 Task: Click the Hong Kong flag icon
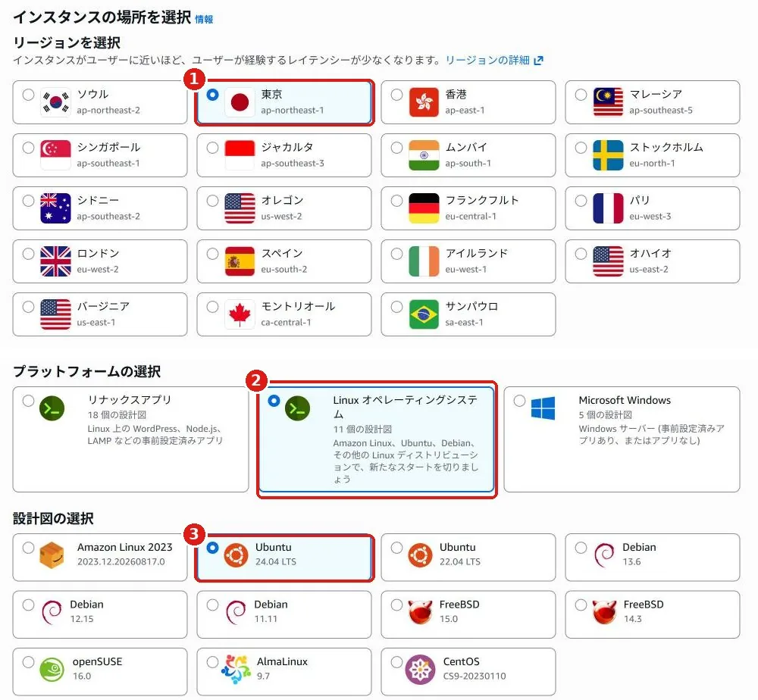pyautogui.click(x=424, y=102)
